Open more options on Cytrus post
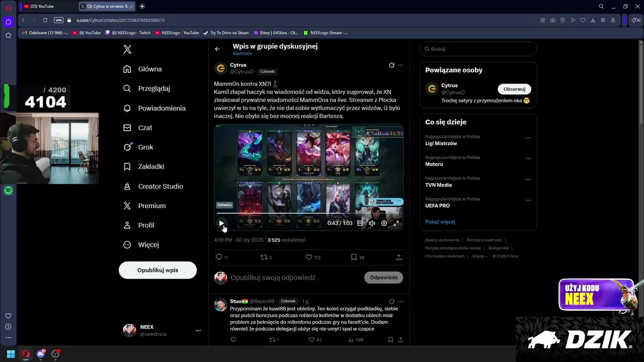The height and width of the screenshot is (362, 644). [400, 65]
